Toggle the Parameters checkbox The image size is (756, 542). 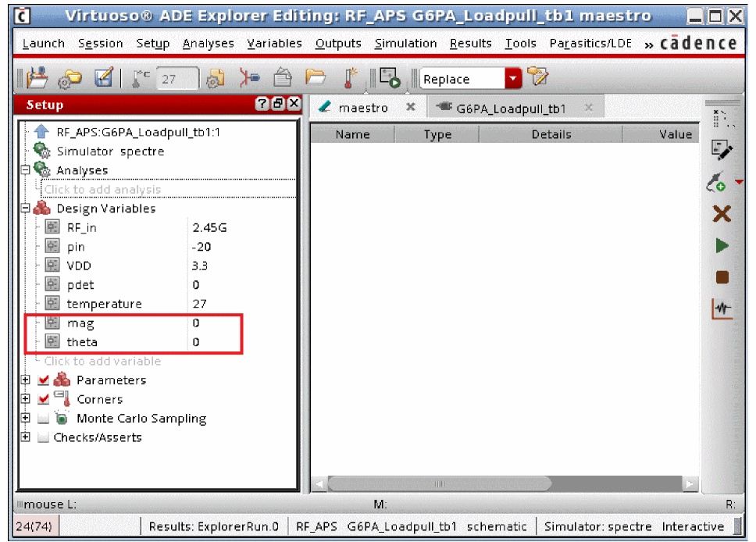[x=44, y=380]
